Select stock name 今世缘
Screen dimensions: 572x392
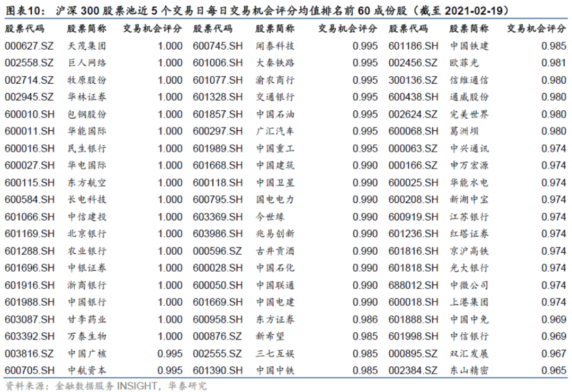pos(270,217)
